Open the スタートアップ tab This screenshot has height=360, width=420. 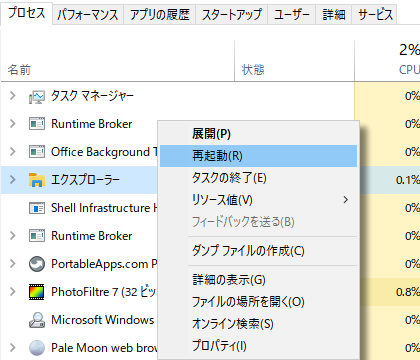coord(232,15)
